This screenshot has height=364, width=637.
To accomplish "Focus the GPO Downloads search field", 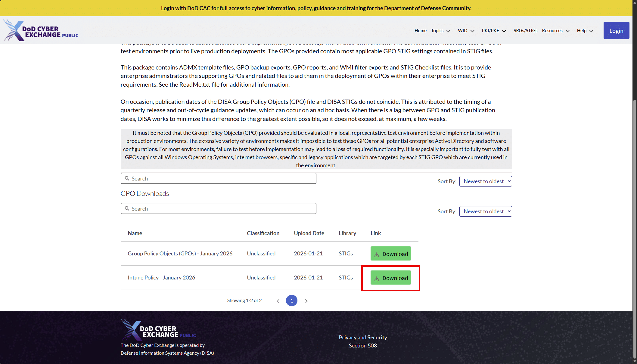I will coord(223,208).
